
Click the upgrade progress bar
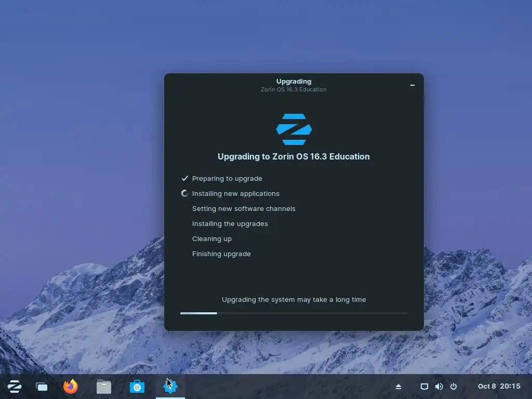click(294, 313)
